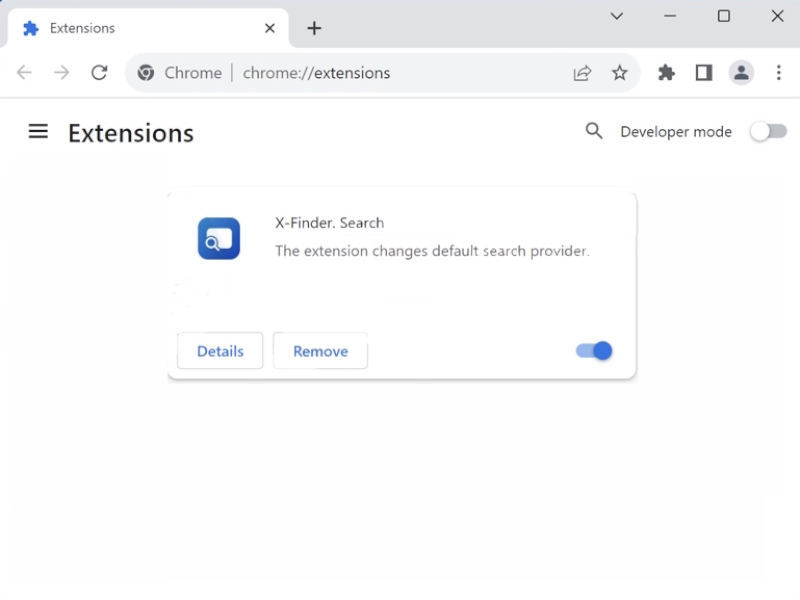Reload the extensions page
Image resolution: width=800 pixels, height=600 pixels.
click(x=99, y=73)
